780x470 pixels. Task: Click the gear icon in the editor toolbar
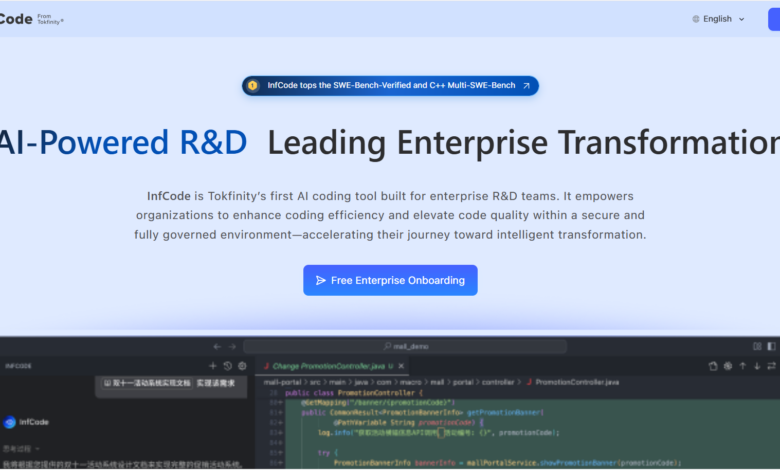click(728, 366)
